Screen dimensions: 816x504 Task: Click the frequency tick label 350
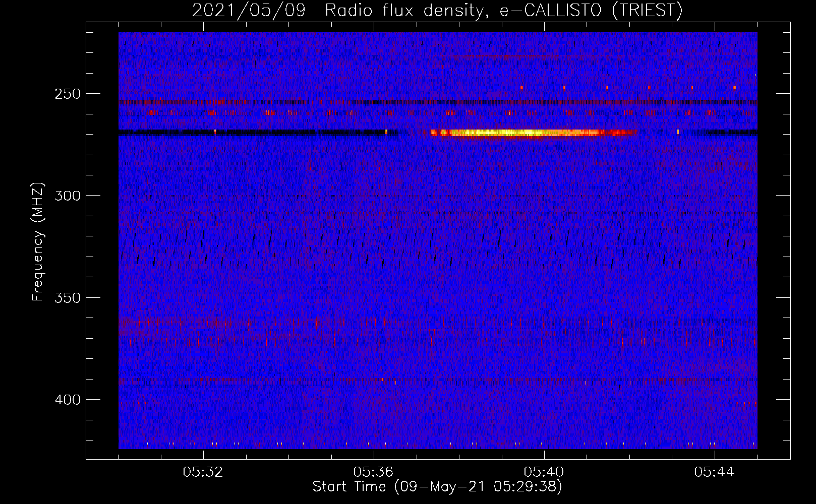(x=68, y=298)
